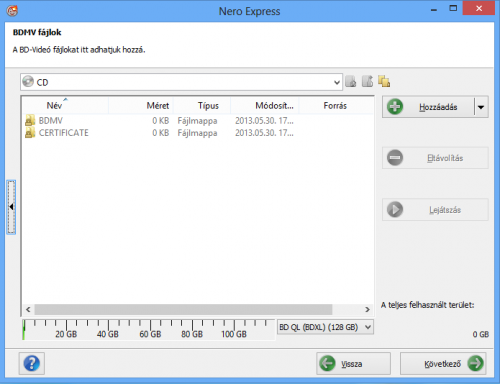Expand the left side panel arrow handle

11,207
